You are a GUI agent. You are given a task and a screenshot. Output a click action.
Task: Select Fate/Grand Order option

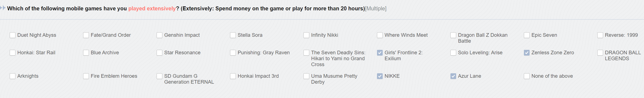coord(86,35)
